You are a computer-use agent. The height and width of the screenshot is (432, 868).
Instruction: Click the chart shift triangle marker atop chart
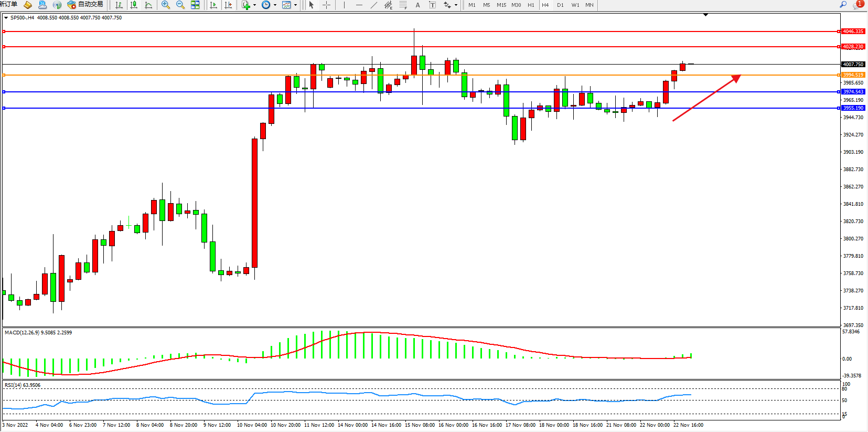[705, 15]
